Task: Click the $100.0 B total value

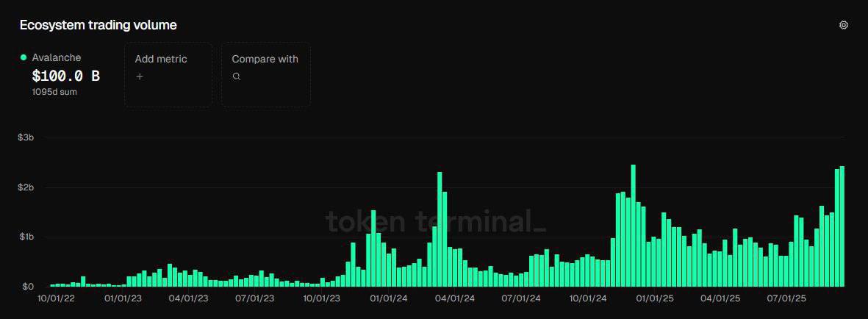Action: [x=65, y=76]
